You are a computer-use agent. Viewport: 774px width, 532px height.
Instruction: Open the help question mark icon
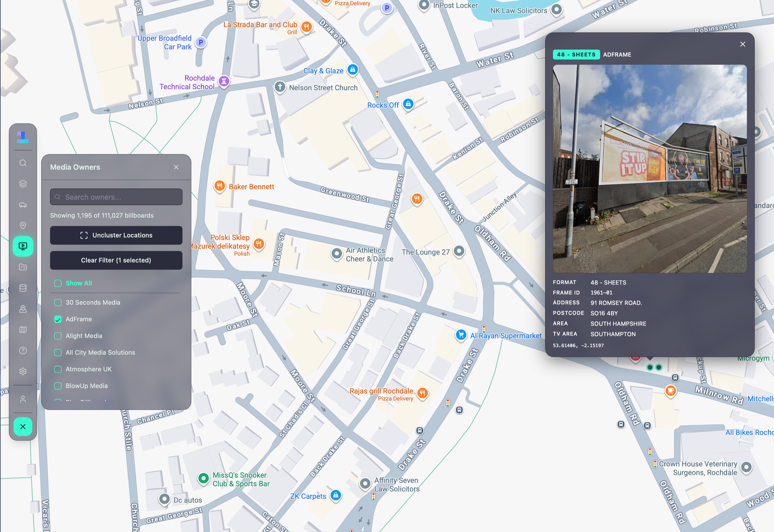point(23,350)
